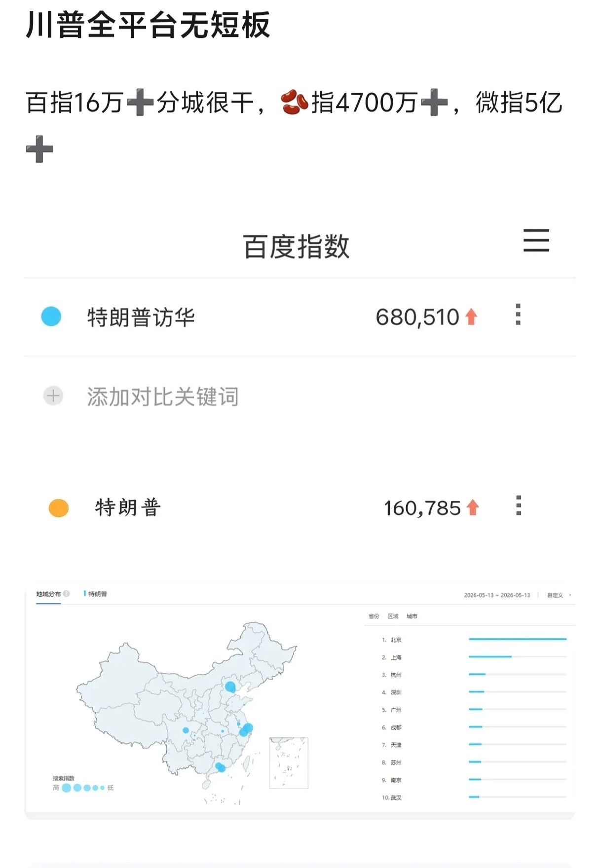600x868 pixels.
Task: Click the 杭州 city row
Action: click(474, 675)
